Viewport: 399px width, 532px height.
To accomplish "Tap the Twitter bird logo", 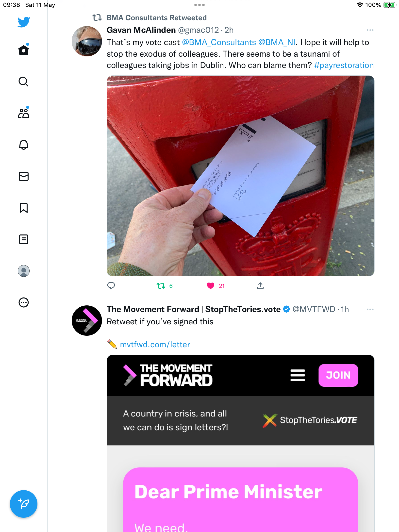I will [24, 22].
